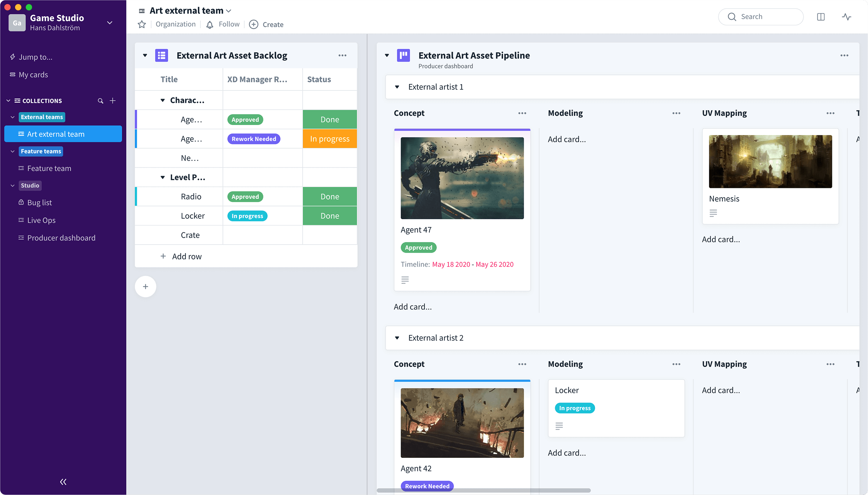Collapse the sidebar with the double-arrow toggle
Viewport: 868px width, 495px height.
[63, 482]
